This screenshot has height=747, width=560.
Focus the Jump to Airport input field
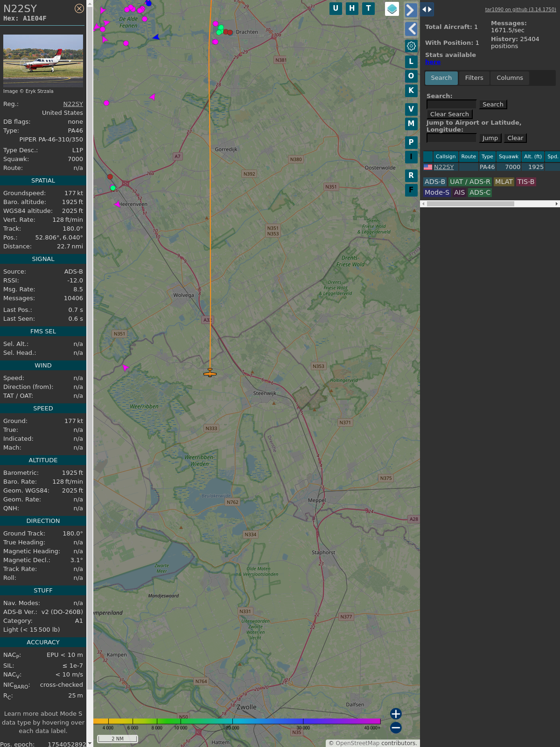coord(451,138)
